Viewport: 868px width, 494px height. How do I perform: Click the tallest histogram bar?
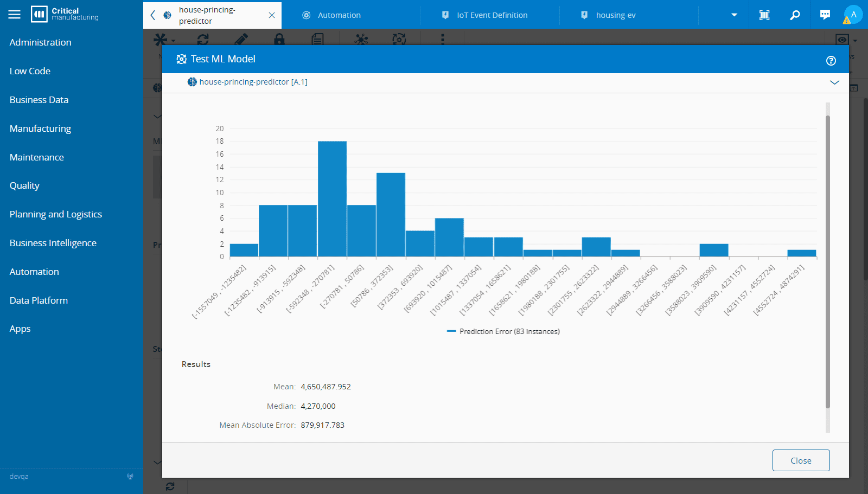click(332, 198)
